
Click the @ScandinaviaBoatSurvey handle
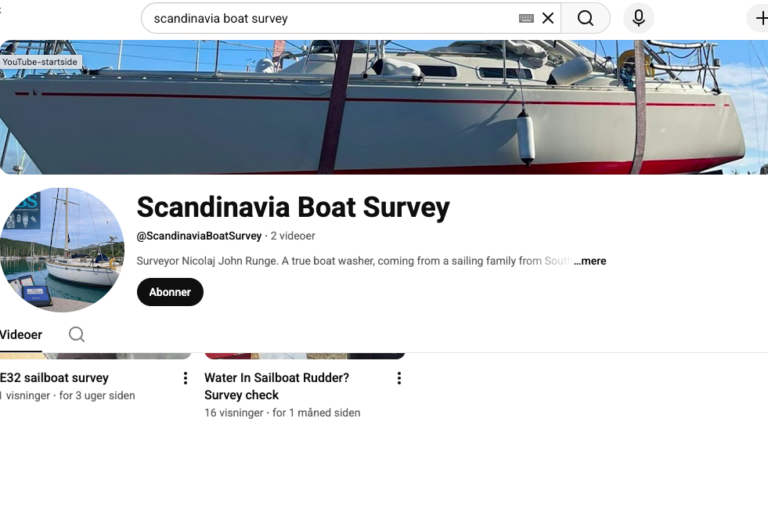pyautogui.click(x=199, y=236)
